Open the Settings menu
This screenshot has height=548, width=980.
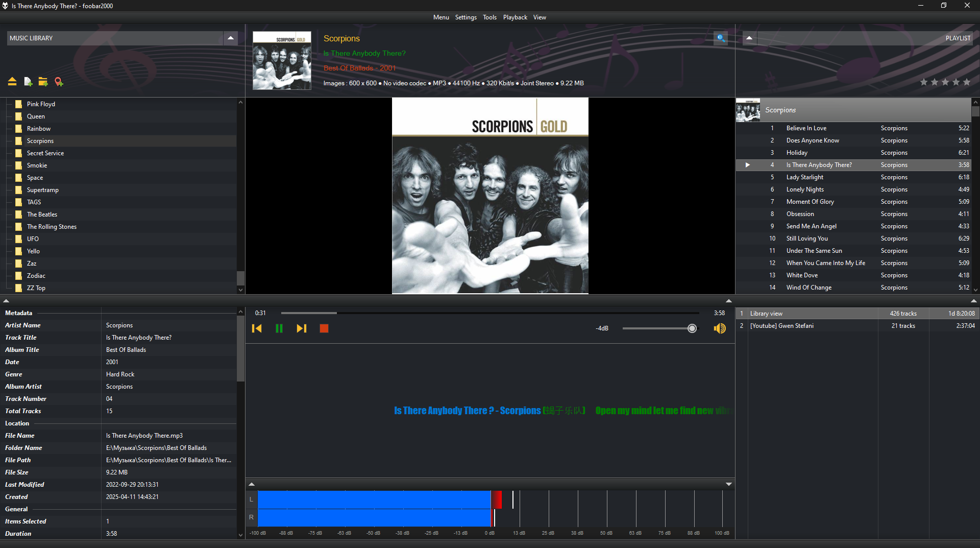click(465, 17)
